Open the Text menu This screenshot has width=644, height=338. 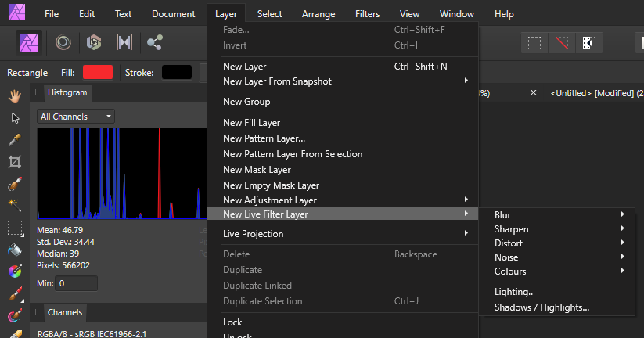123,14
